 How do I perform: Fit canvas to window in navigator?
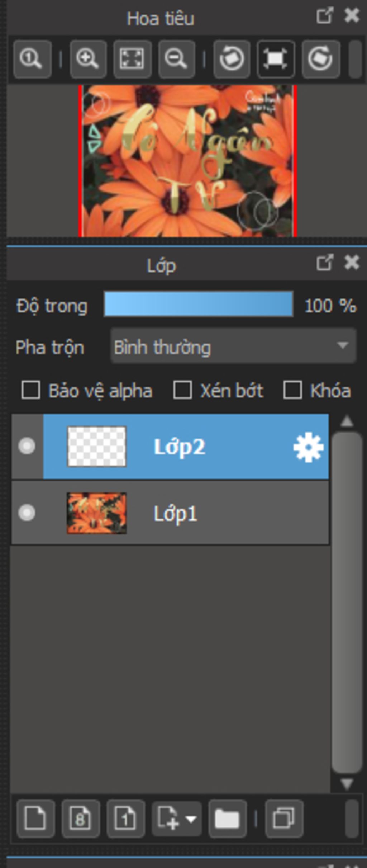pyautogui.click(x=132, y=59)
